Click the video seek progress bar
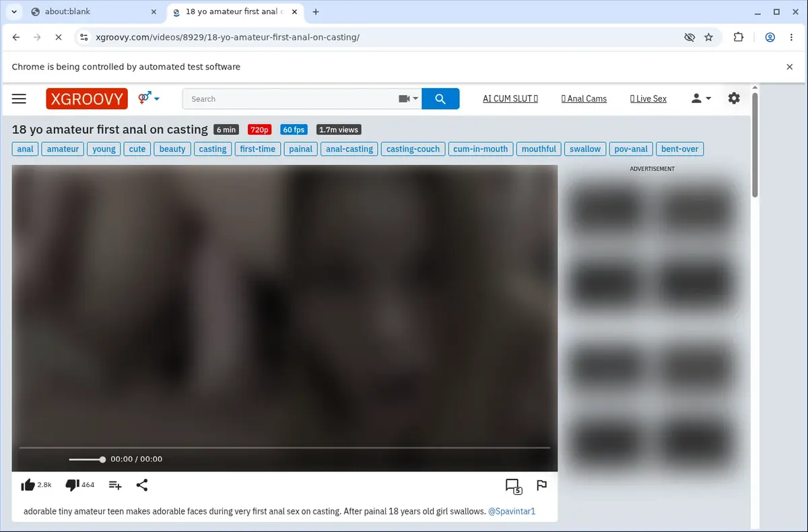Screen dimensions: 808x532 [x=284, y=447]
